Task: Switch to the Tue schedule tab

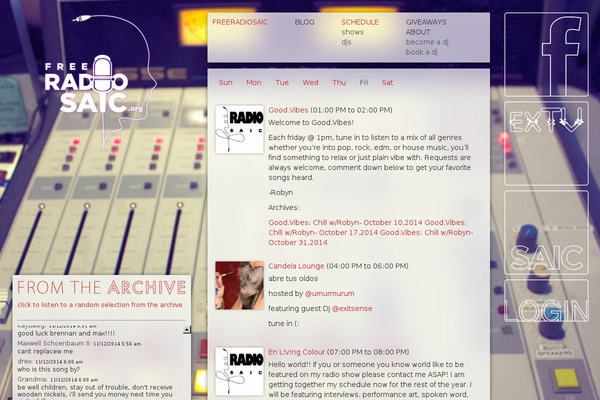Action: (282, 82)
